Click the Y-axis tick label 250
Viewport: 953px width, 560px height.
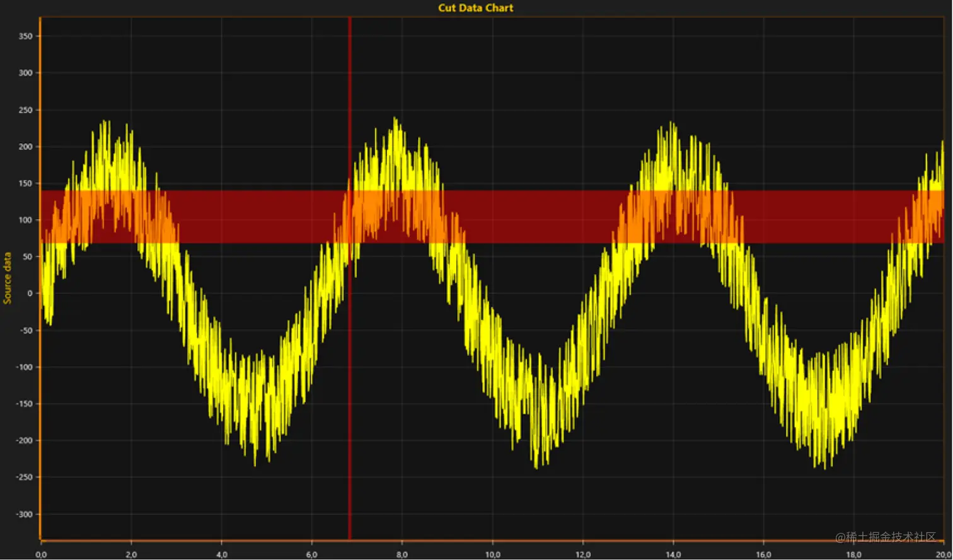25,110
